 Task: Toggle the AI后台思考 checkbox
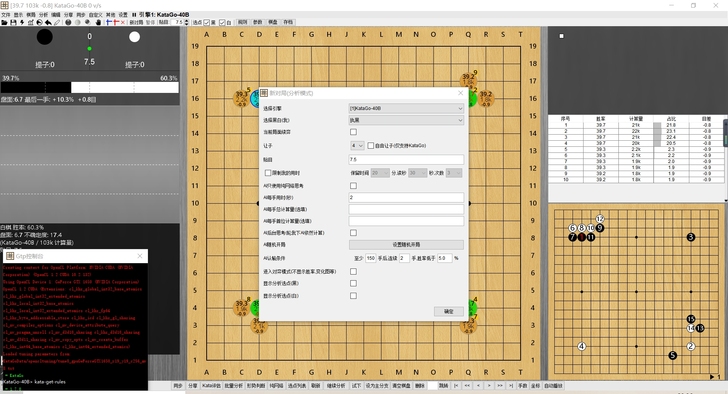tap(353, 233)
